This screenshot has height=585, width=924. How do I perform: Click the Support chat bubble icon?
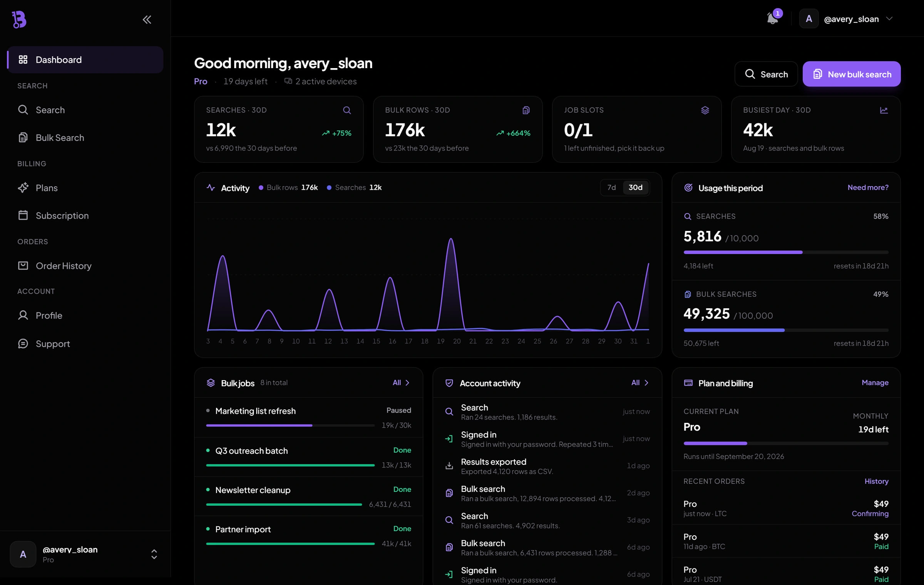23,343
